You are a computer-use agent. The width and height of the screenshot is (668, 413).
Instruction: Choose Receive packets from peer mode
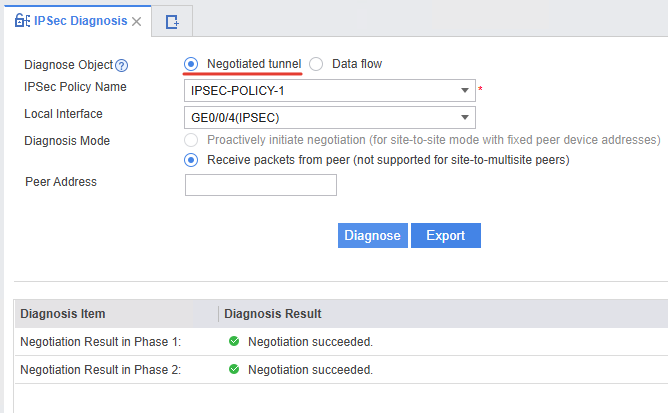click(x=192, y=160)
